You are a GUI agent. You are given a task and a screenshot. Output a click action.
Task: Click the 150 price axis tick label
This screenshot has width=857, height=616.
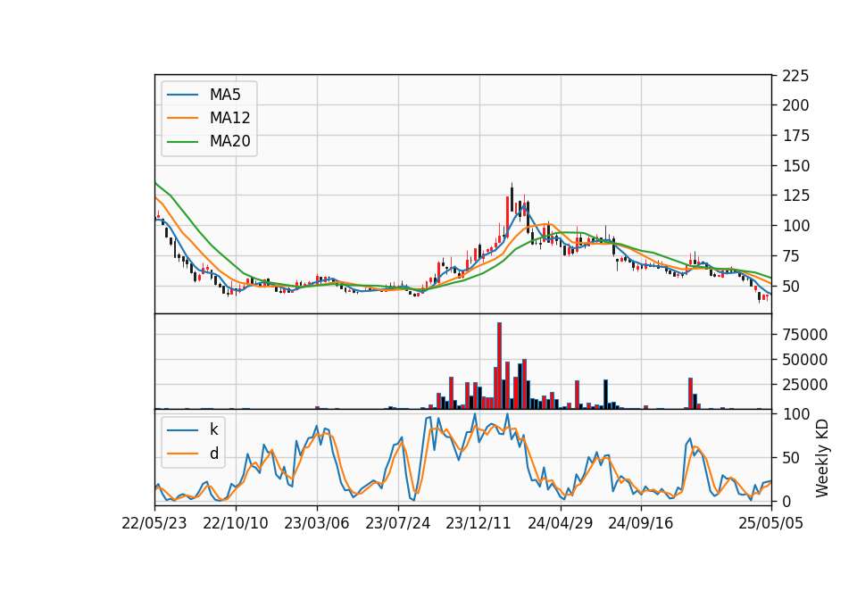point(795,166)
